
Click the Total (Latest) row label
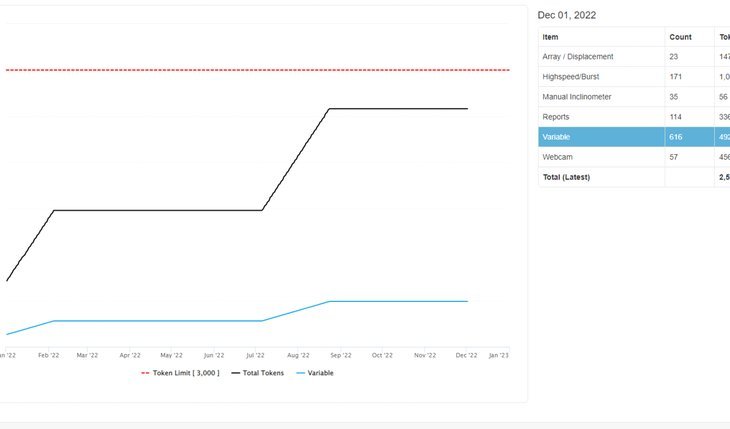point(566,177)
